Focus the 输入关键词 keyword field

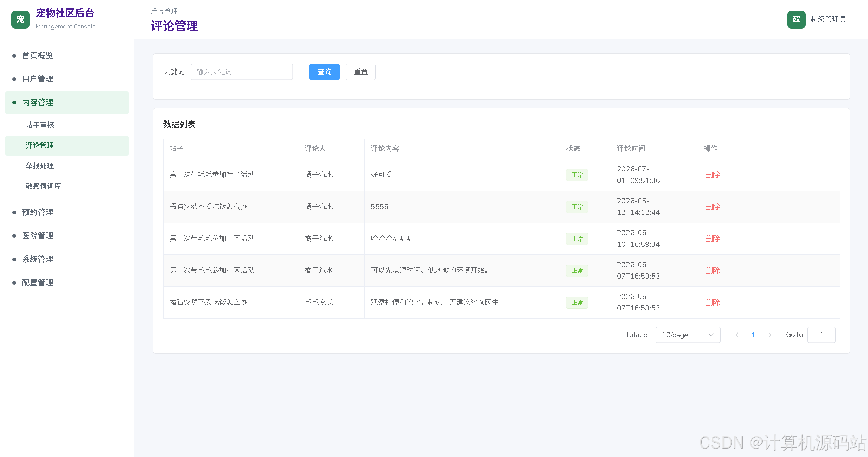(x=242, y=72)
